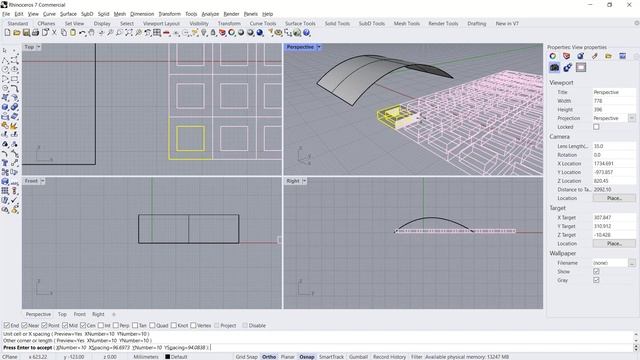Viewport: 640px width, 360px height.
Task: Switch to the Mesh Tools toolbar tab
Action: pos(407,24)
